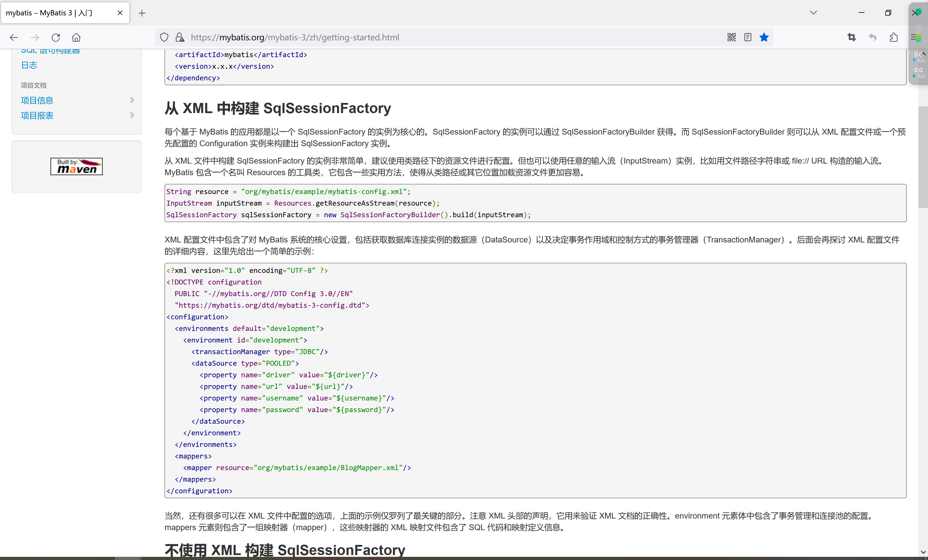Open the tab list dropdown chevron
928x560 pixels.
(813, 12)
